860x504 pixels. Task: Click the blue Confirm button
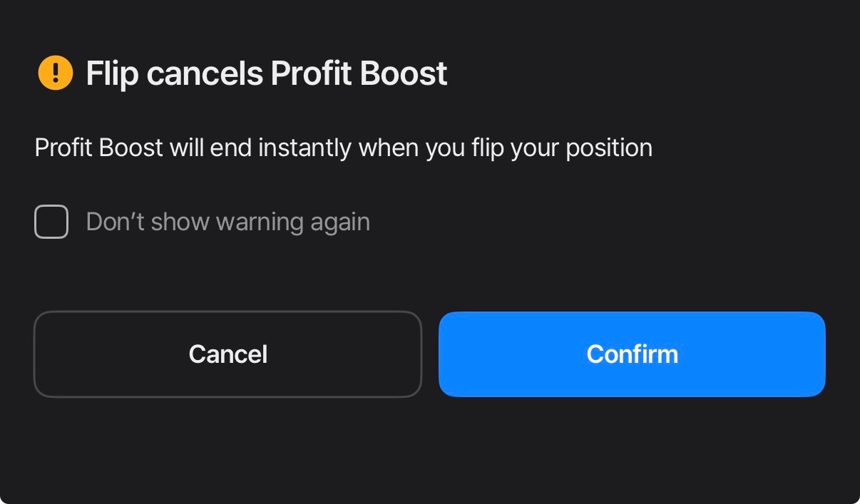click(x=632, y=354)
